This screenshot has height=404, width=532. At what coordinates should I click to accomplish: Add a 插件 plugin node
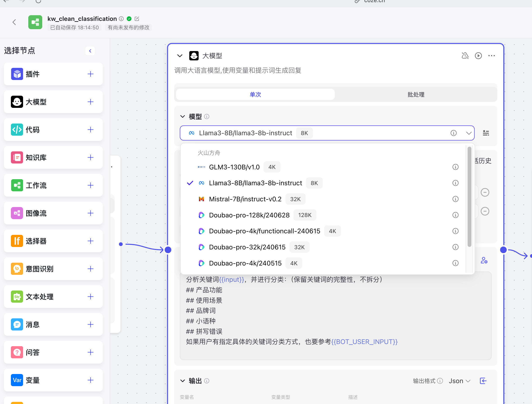[x=91, y=74]
